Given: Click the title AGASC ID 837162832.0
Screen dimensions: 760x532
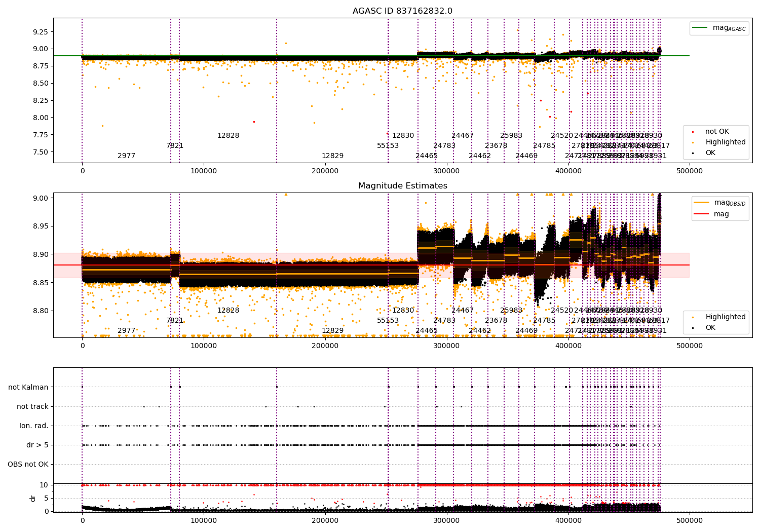Looking at the screenshot, I should 402,11.
